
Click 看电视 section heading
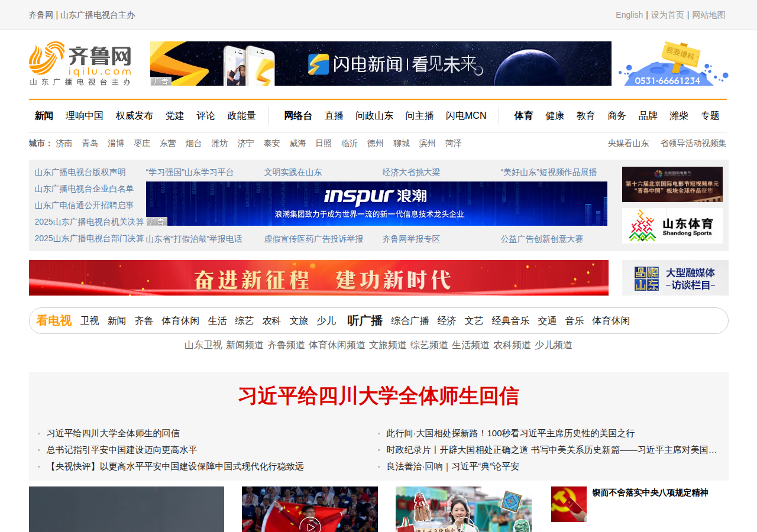(54, 320)
